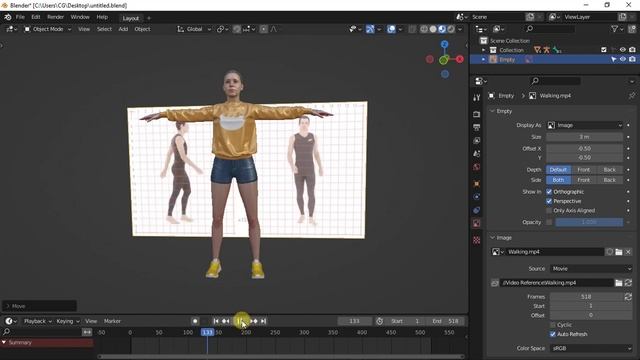Screen dimensions: 640x360
Task: Open the Window menu
Action: coord(80,17)
